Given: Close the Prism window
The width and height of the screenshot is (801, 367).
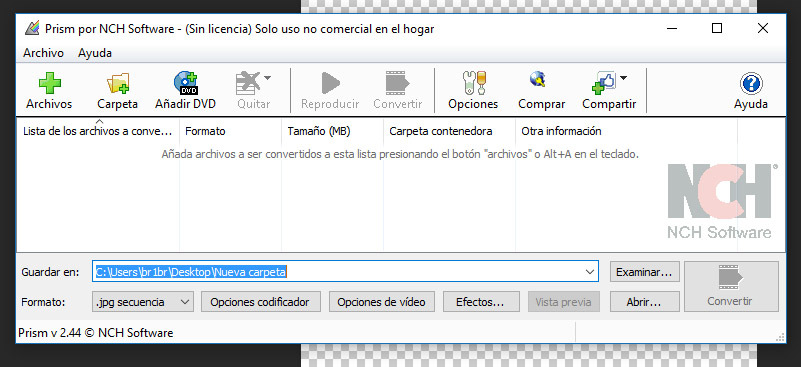Looking at the screenshot, I should 762,29.
